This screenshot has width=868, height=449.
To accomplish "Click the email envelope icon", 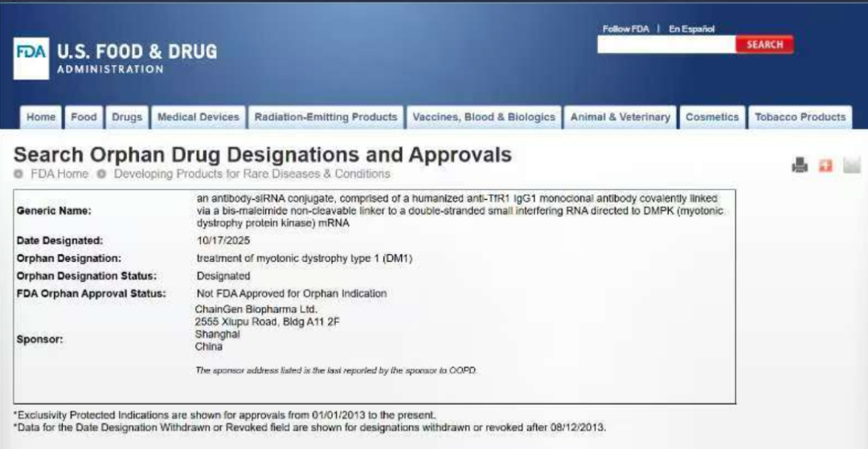I will click(852, 165).
